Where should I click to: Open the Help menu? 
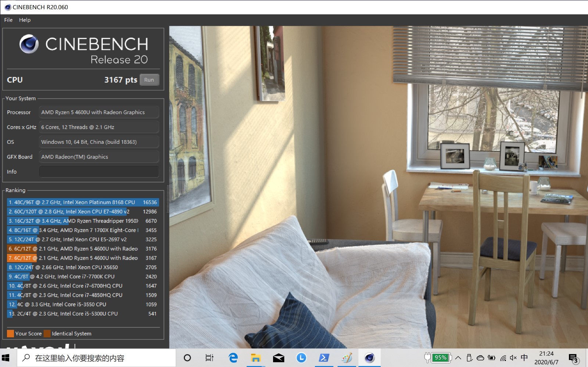click(x=25, y=20)
